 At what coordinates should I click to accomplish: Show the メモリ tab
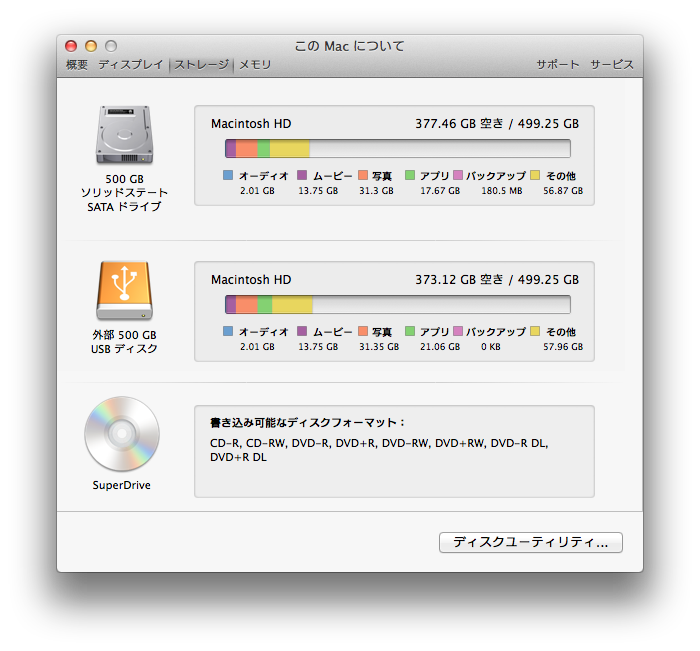click(x=255, y=65)
